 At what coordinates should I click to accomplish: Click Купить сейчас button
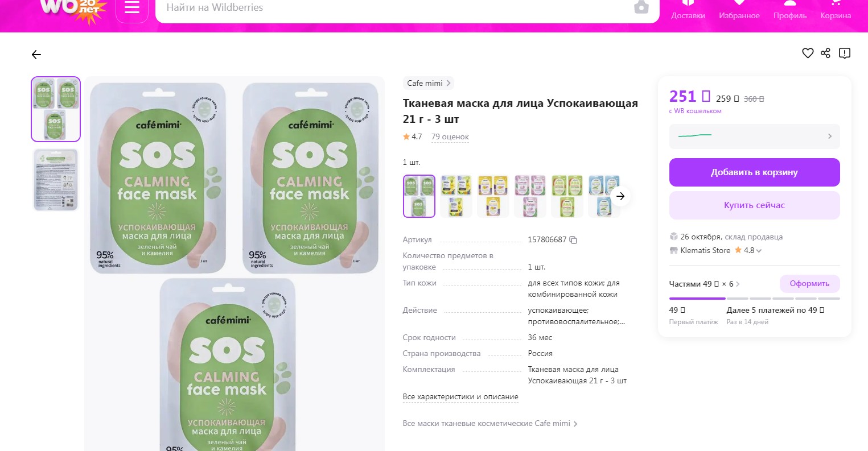click(x=754, y=205)
